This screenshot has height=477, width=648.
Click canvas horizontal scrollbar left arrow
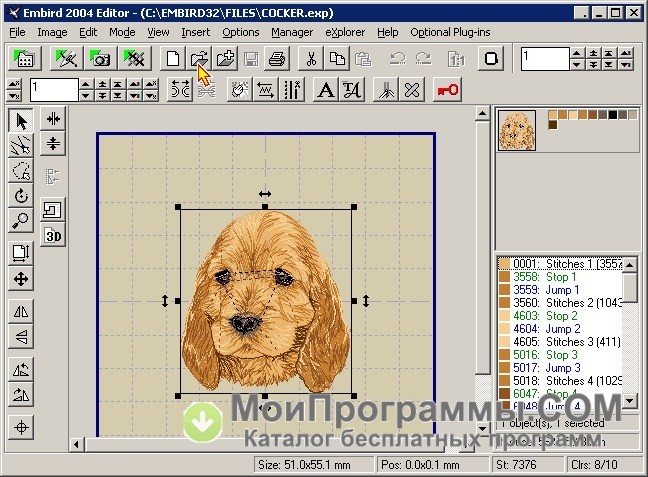(x=76, y=445)
